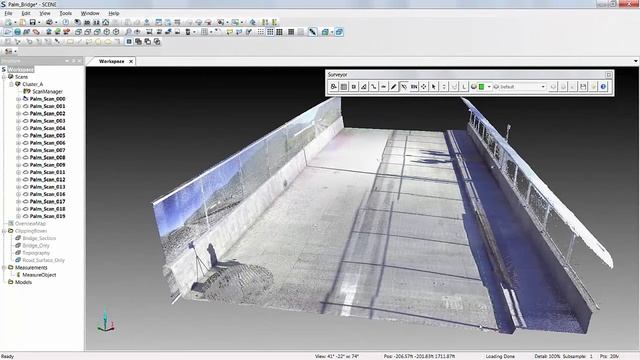Open the Tools menu
Screen dimensions: 640x360
coord(66,13)
